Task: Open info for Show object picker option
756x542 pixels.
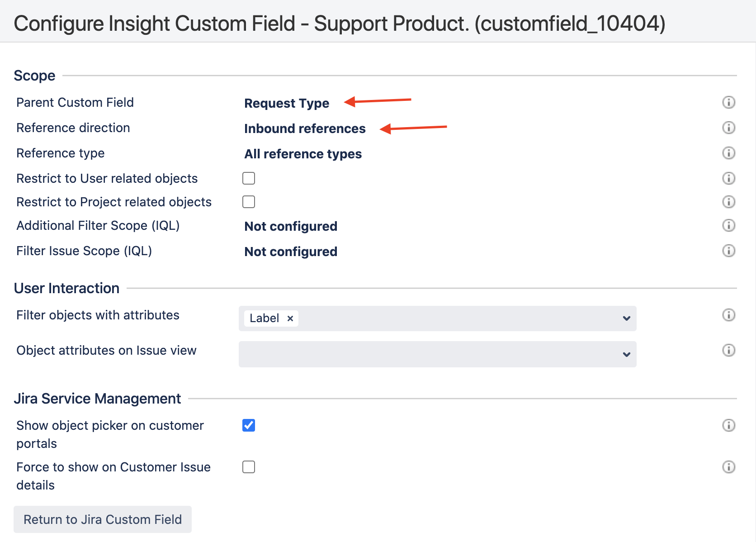Action: 728,425
